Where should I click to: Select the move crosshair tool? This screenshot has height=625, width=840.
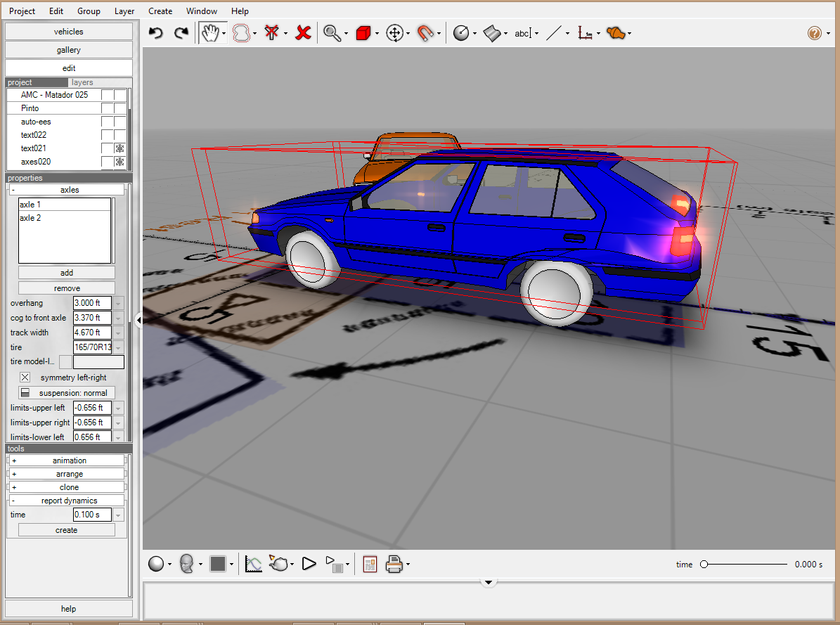coord(395,33)
